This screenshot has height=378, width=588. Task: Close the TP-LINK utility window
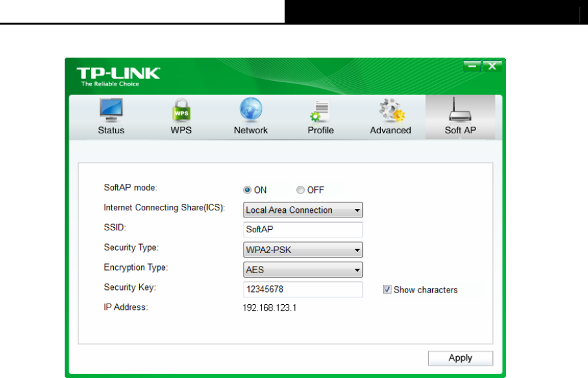(x=492, y=67)
